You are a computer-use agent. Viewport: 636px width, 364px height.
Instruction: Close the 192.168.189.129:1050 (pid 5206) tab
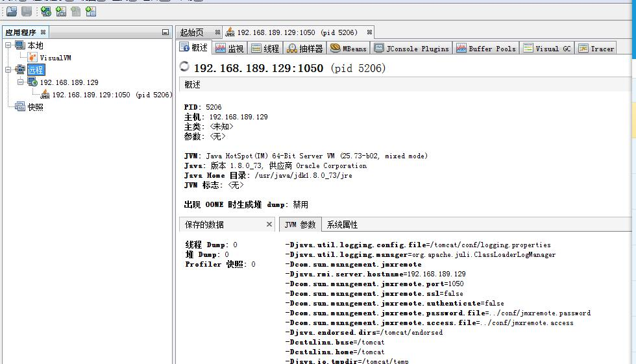pos(369,32)
